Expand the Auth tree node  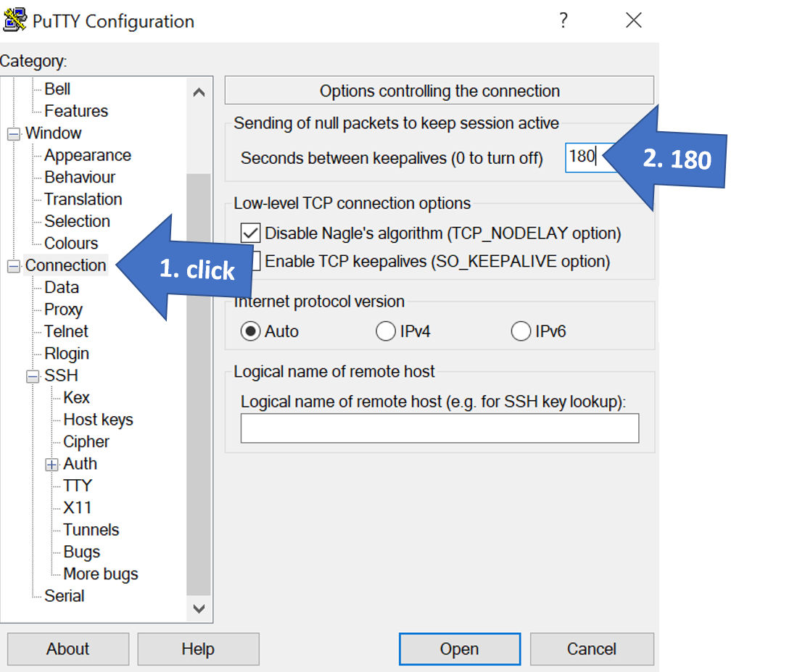coord(51,465)
